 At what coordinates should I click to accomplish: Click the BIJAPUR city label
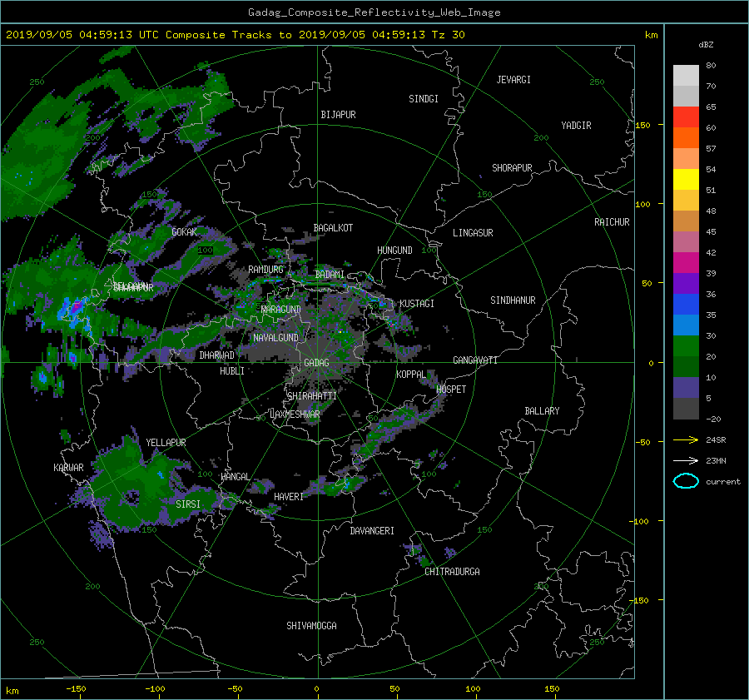[338, 115]
